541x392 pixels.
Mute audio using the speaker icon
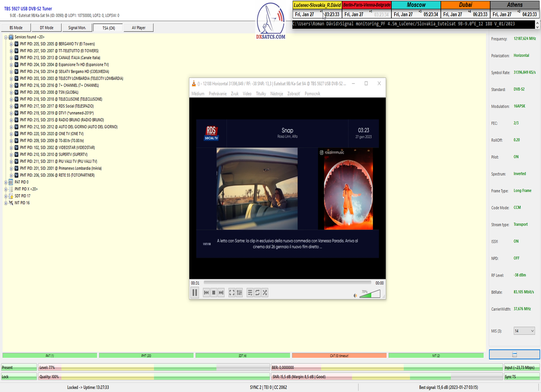click(x=355, y=295)
